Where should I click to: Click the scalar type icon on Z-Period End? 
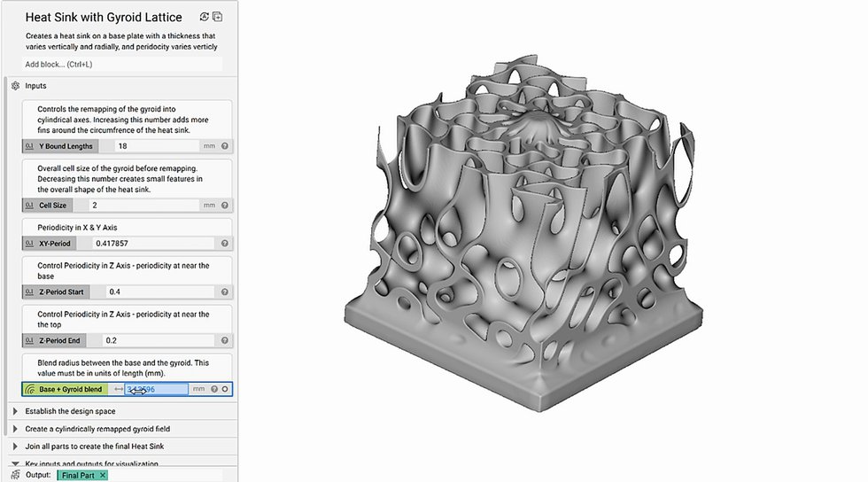coord(29,341)
